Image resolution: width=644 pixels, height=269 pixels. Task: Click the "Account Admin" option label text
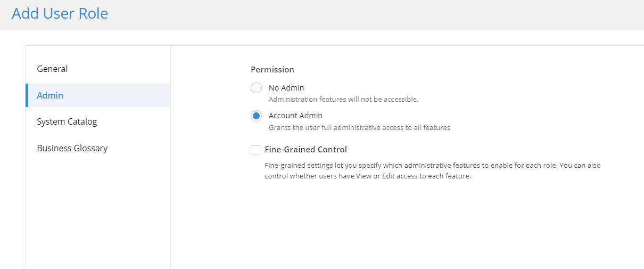pyautogui.click(x=295, y=116)
